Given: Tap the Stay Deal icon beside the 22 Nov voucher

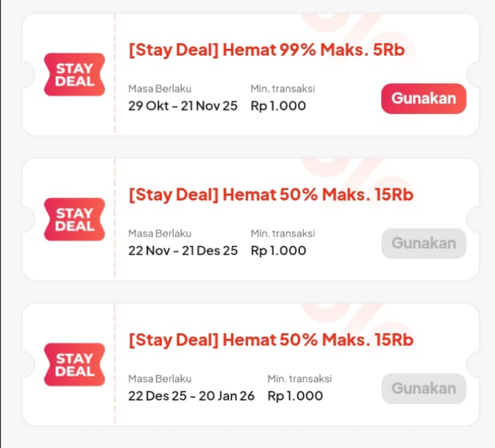Looking at the screenshot, I should coord(74,219).
